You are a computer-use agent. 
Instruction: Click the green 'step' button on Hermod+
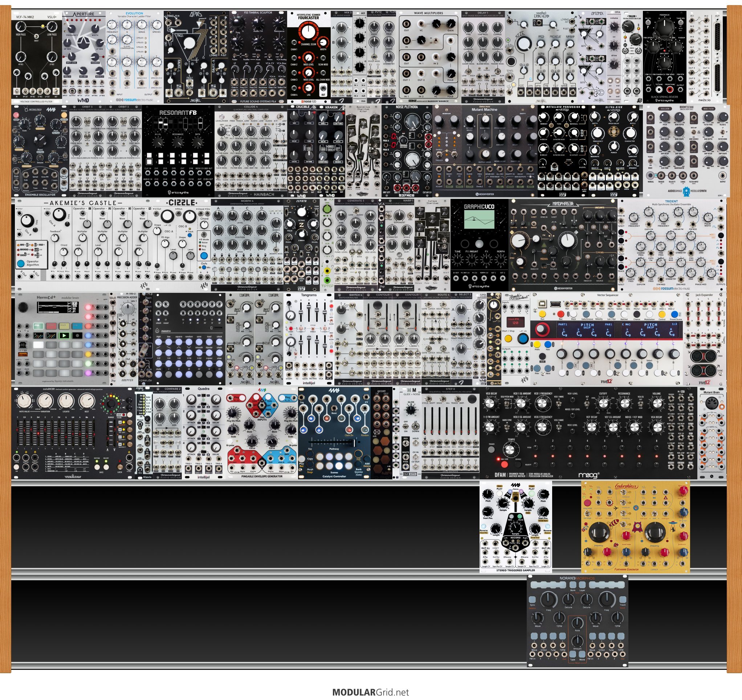tap(39, 326)
